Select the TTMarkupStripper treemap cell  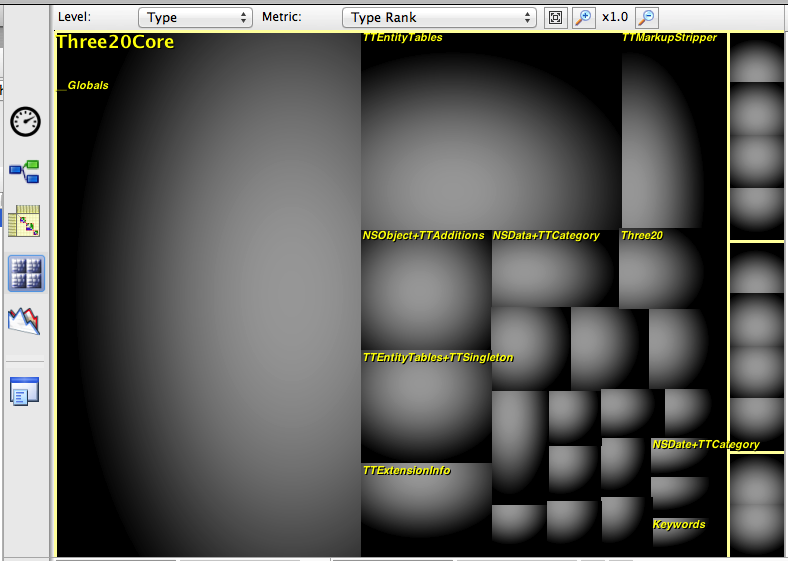tap(674, 131)
